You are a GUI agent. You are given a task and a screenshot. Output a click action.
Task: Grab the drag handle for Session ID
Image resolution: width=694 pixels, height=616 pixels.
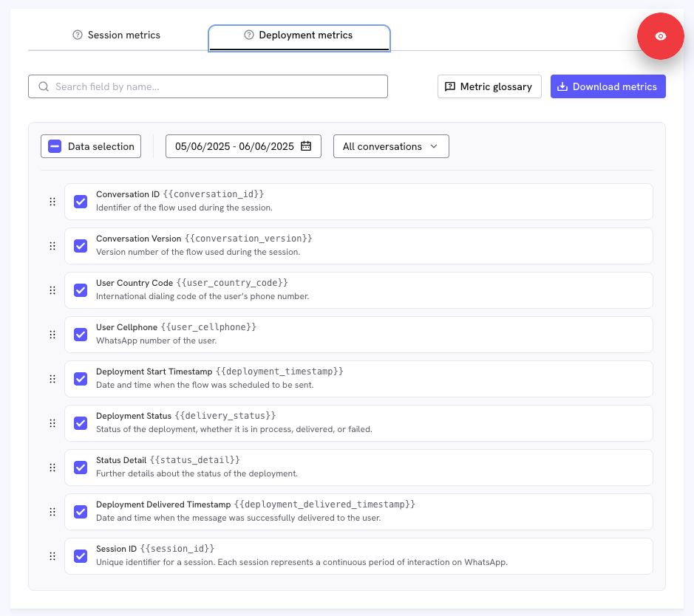[52, 556]
